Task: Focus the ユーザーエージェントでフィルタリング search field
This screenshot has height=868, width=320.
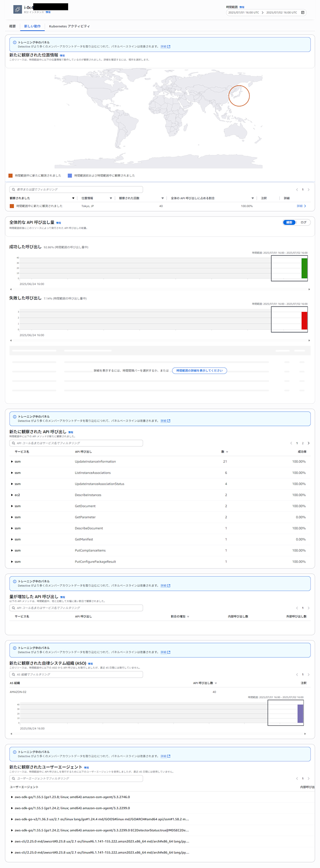Action: [x=76, y=779]
